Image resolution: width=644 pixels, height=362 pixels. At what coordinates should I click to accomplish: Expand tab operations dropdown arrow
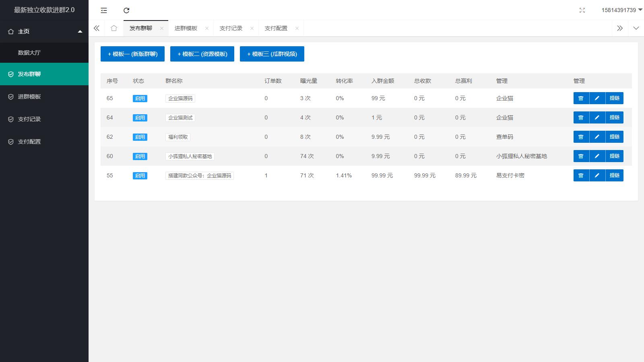[x=636, y=28]
